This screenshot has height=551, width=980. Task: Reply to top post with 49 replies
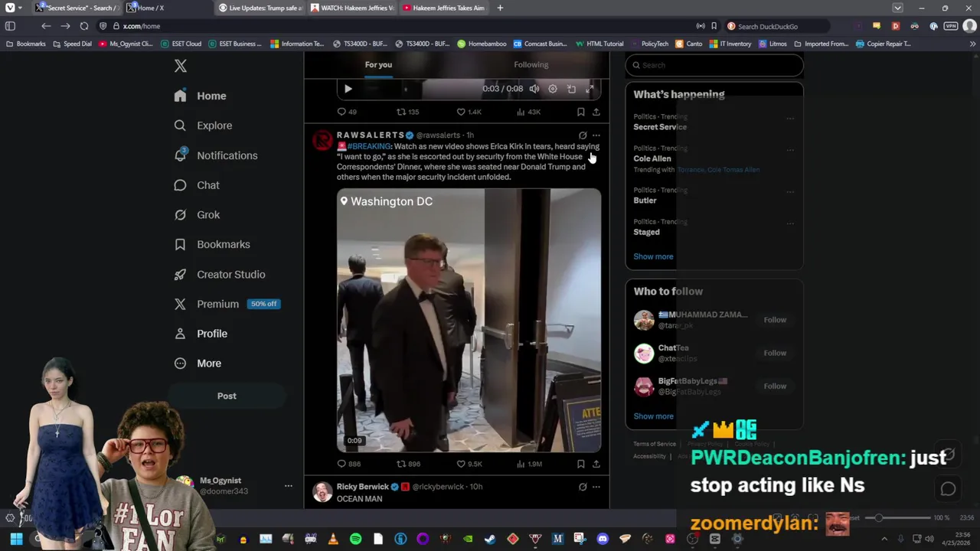point(347,112)
